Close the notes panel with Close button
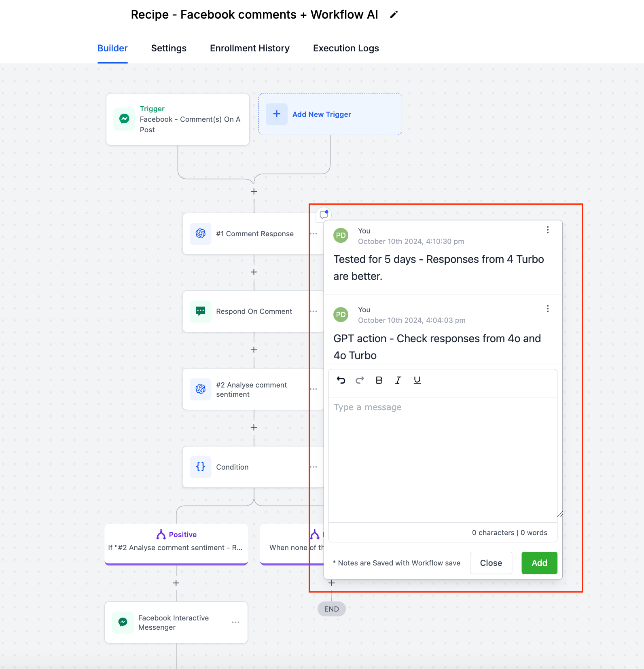This screenshot has height=669, width=644. (491, 563)
